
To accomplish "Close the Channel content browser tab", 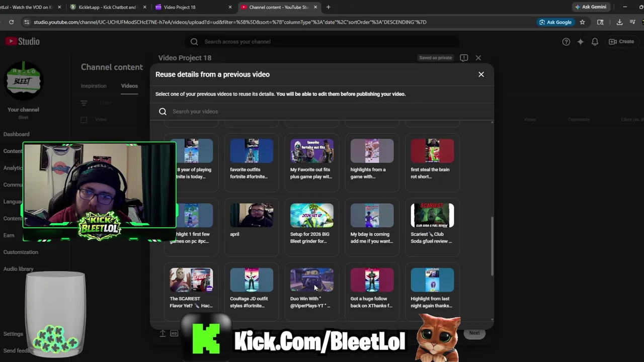I will tap(316, 7).
